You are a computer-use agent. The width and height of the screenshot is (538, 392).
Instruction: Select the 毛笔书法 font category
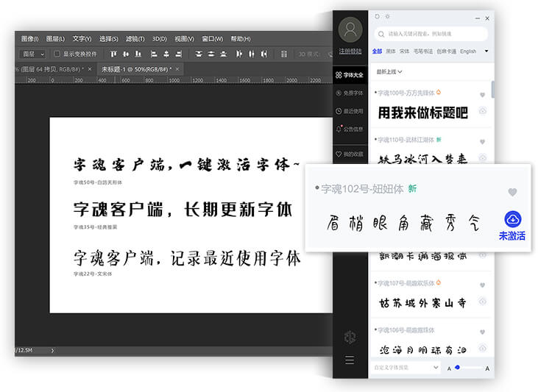[424, 51]
